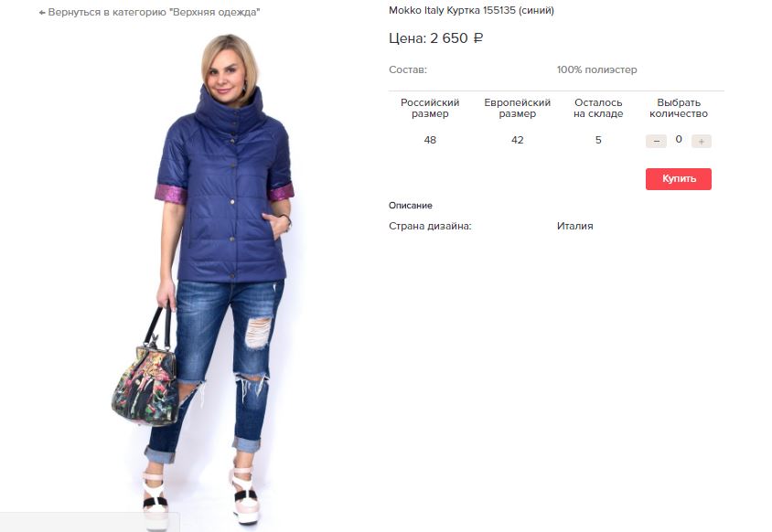The image size is (772, 532).
Task: Click the "Европейский размер" column header
Action: (x=517, y=108)
